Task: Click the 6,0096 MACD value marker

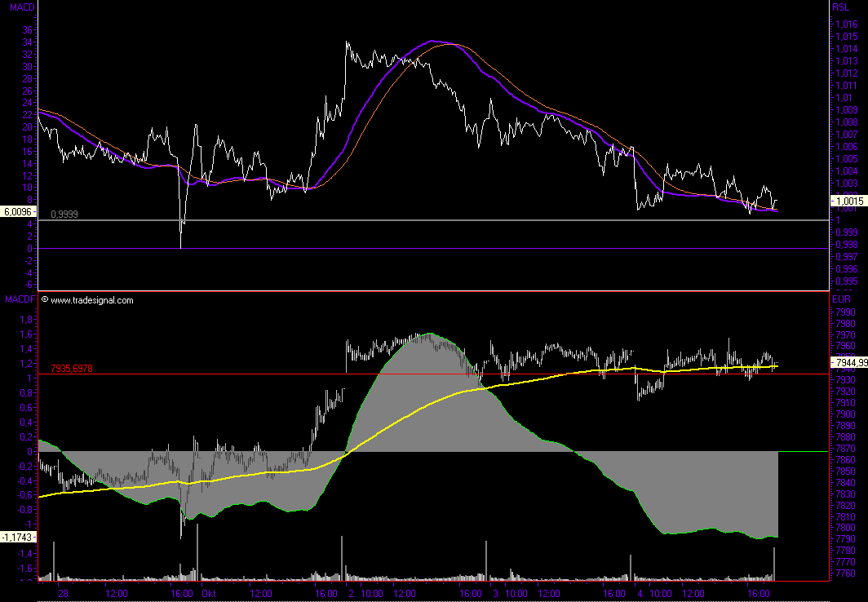Action: coord(17,211)
